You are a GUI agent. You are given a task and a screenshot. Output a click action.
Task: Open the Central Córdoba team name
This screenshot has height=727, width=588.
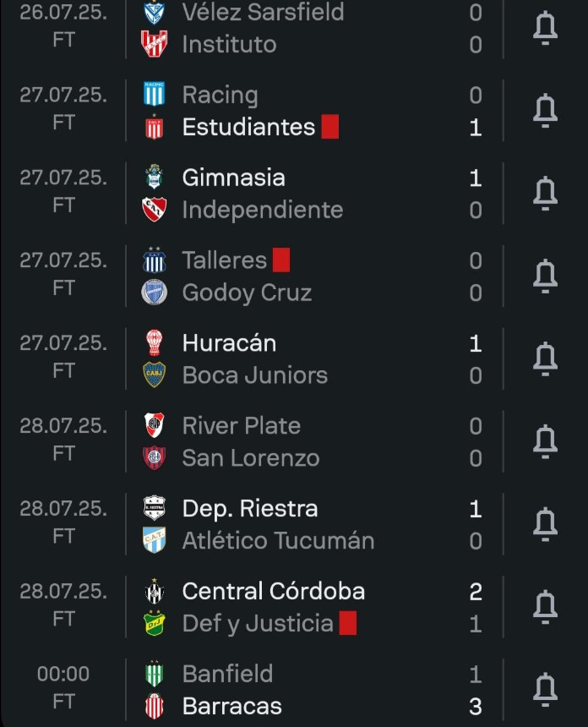pyautogui.click(x=274, y=591)
